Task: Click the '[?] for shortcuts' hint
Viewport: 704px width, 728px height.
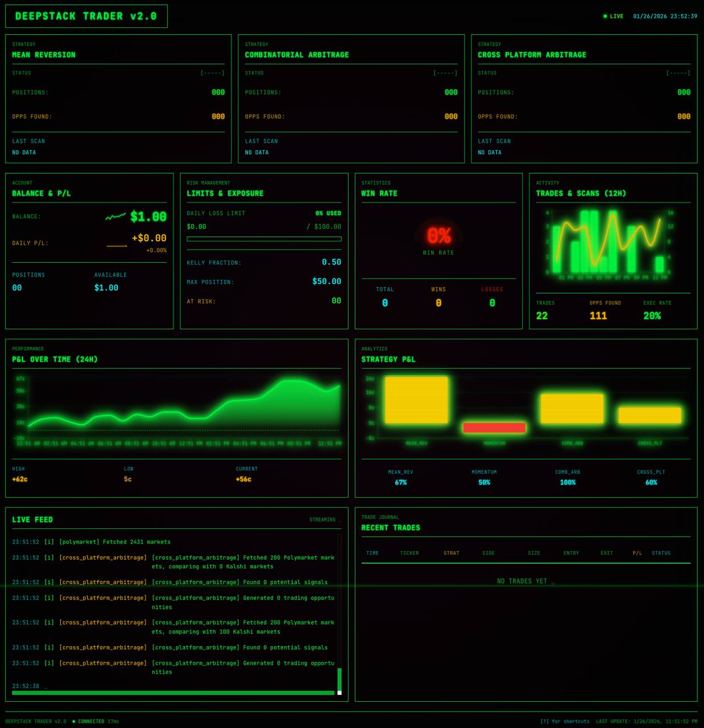Action: click(x=564, y=721)
